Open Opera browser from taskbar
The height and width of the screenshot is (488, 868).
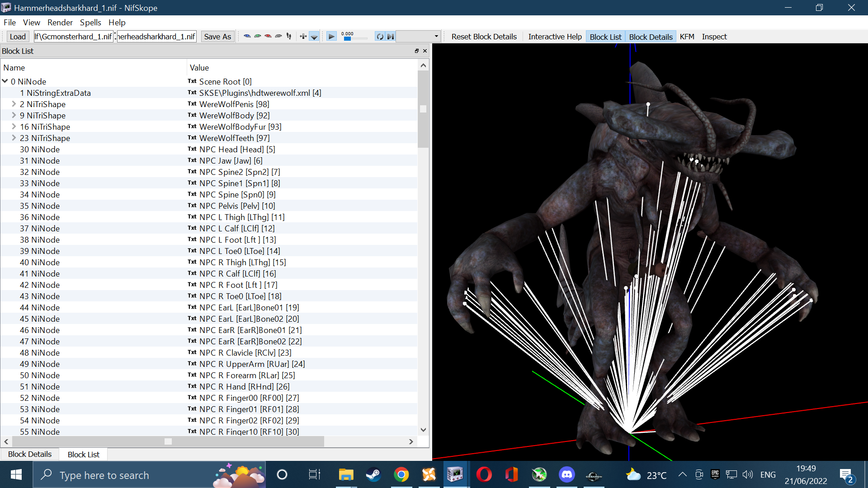[x=484, y=474]
